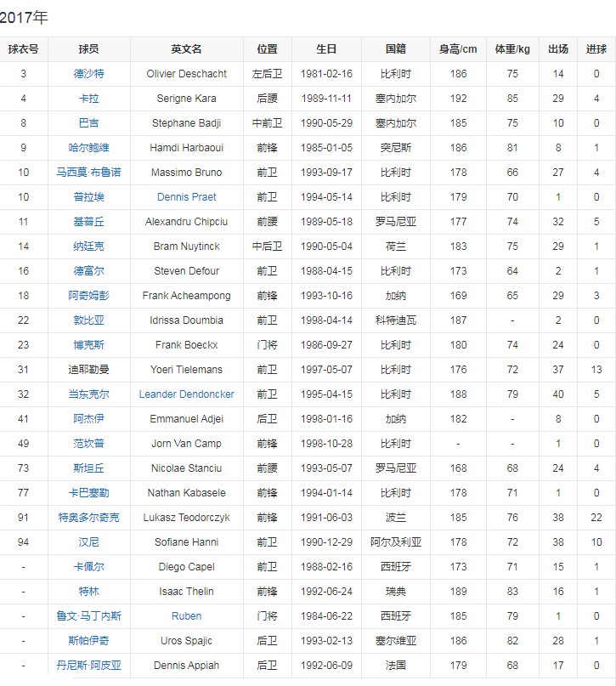The image size is (616, 686).
Task: Select the Yoeri Tielemans name cell
Action: (186, 370)
